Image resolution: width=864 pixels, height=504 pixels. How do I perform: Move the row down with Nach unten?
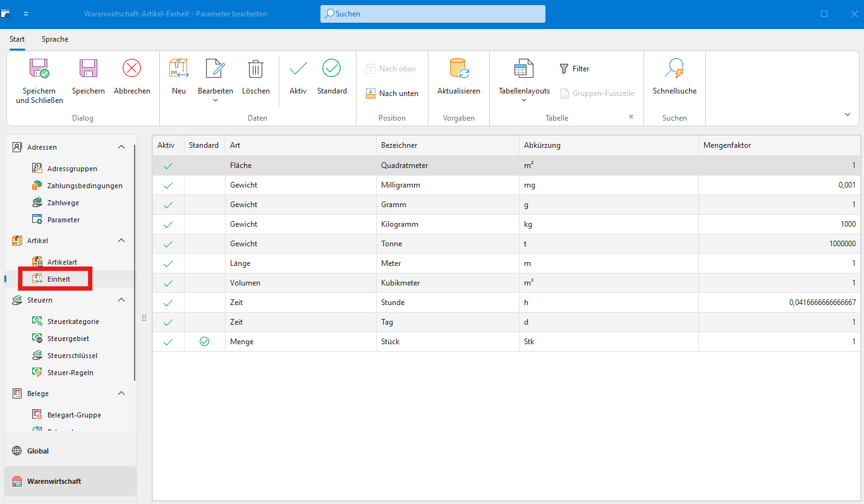(x=392, y=93)
